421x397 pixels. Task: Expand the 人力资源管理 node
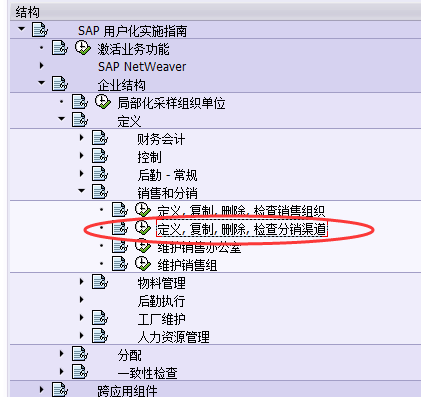pos(81,336)
